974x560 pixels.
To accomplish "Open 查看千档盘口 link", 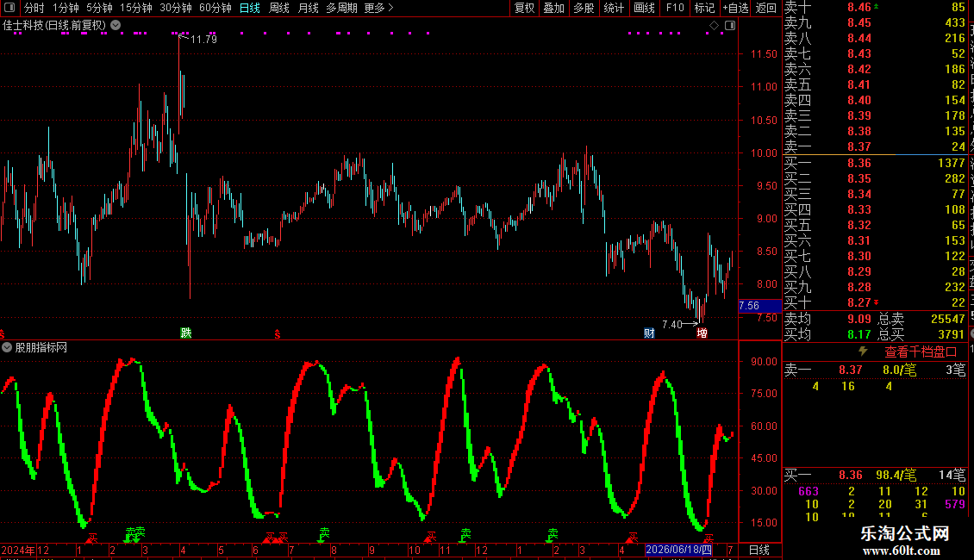I will point(921,352).
